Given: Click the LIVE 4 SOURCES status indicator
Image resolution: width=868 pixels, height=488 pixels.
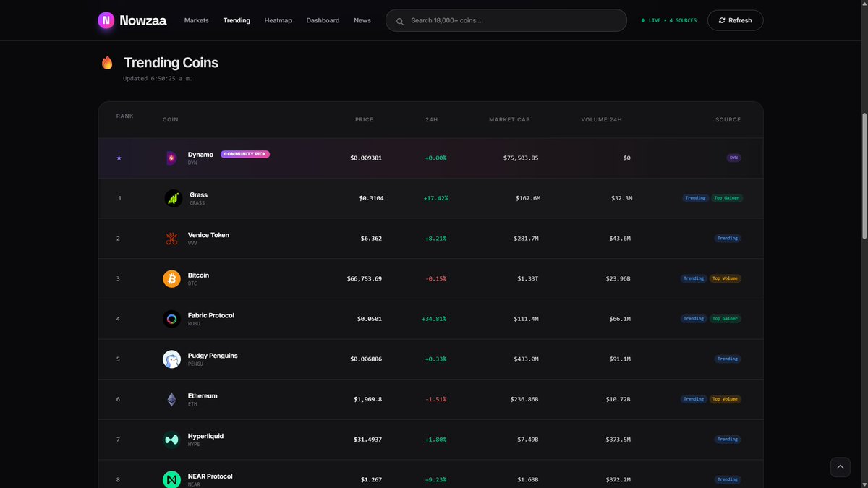Looking at the screenshot, I should (x=669, y=20).
